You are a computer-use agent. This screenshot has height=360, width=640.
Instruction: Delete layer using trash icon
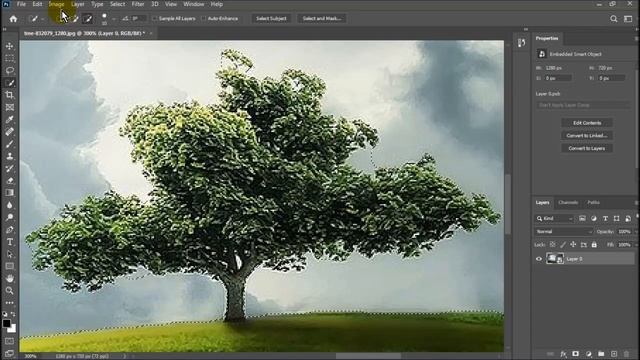click(x=626, y=354)
